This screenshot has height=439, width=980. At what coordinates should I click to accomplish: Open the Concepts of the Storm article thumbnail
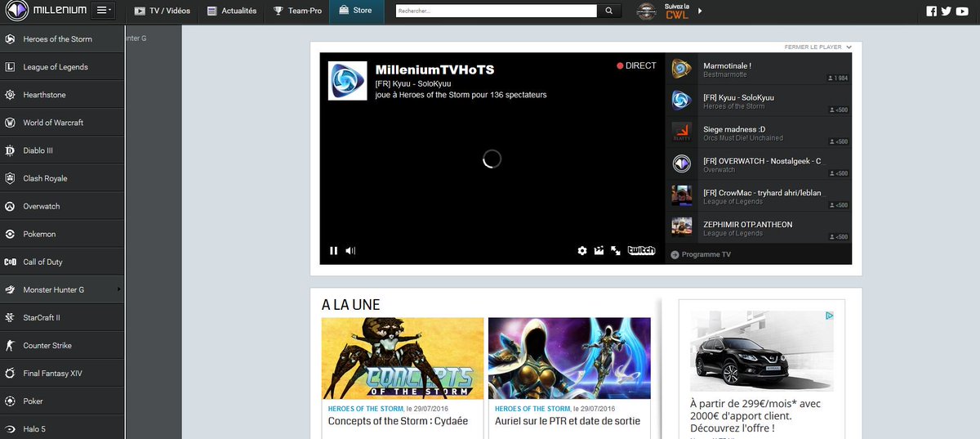[403, 358]
